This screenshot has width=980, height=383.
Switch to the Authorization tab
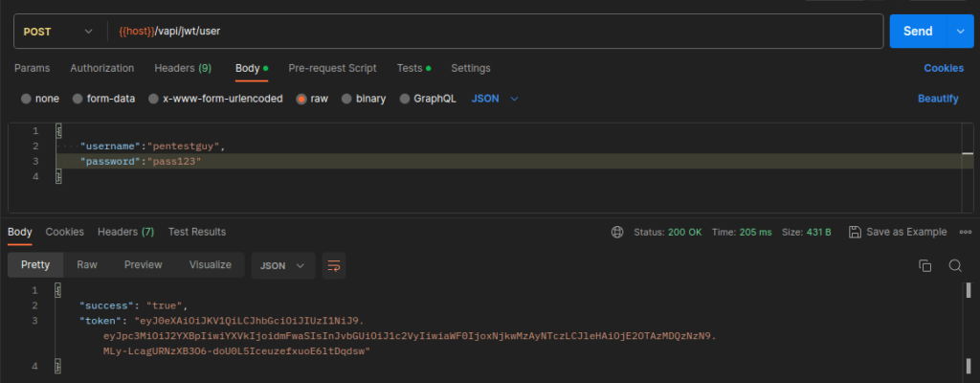[x=101, y=68]
